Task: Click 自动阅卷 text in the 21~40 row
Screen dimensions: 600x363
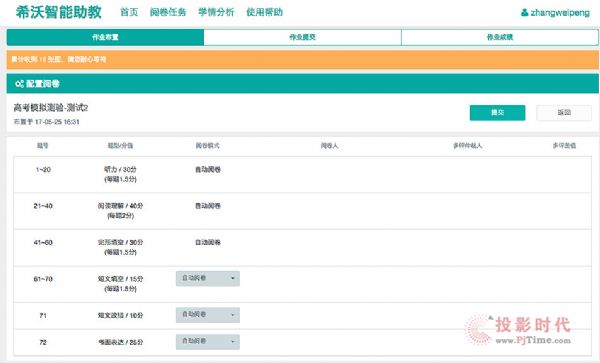Action: click(208, 206)
